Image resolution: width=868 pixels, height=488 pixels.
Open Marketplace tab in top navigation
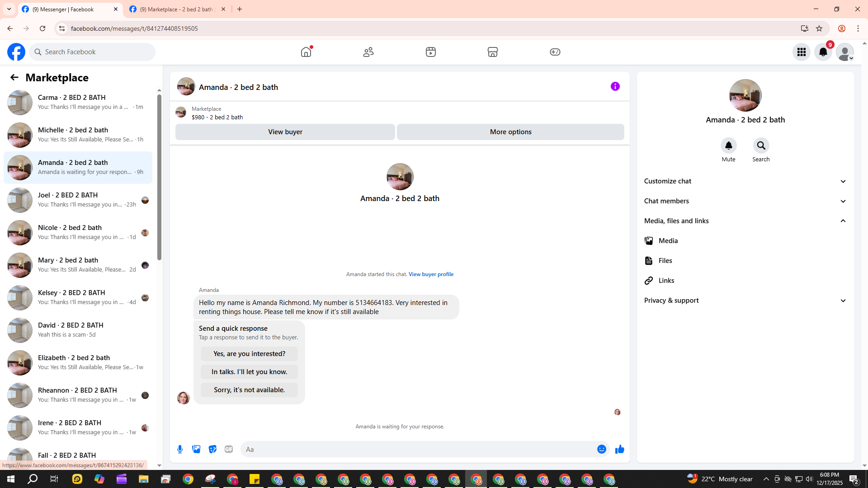pyautogui.click(x=492, y=52)
